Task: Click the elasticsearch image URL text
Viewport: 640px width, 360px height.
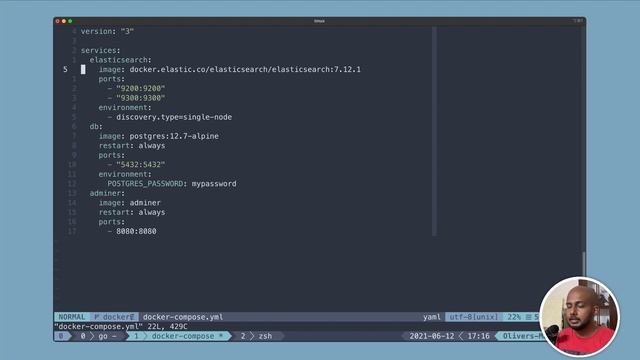Action: (245, 69)
